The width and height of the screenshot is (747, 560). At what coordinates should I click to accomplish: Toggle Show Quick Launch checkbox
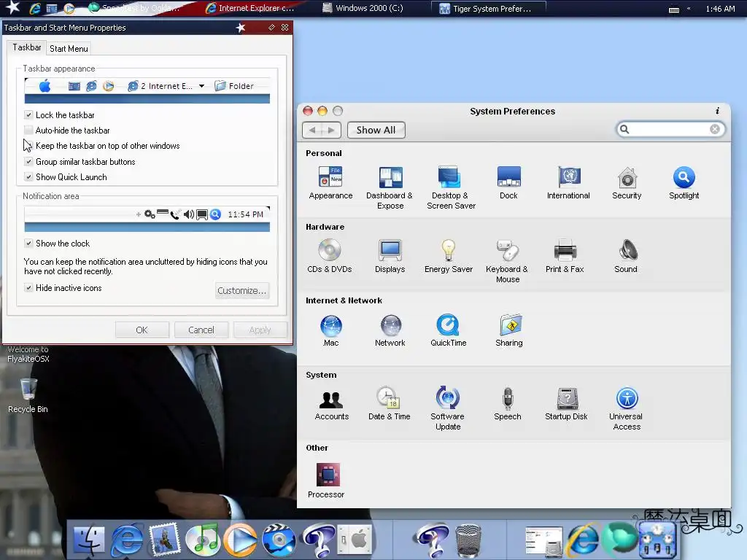tap(28, 176)
